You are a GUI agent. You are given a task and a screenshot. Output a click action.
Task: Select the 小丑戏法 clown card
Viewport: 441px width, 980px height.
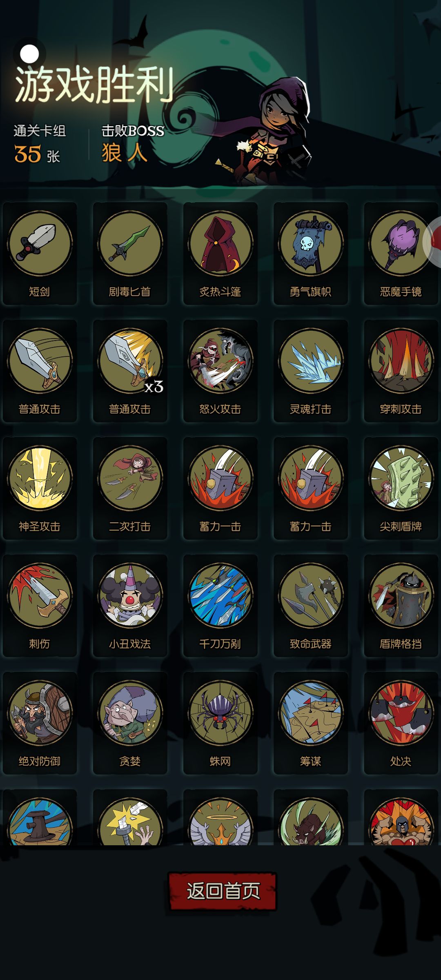click(x=130, y=606)
